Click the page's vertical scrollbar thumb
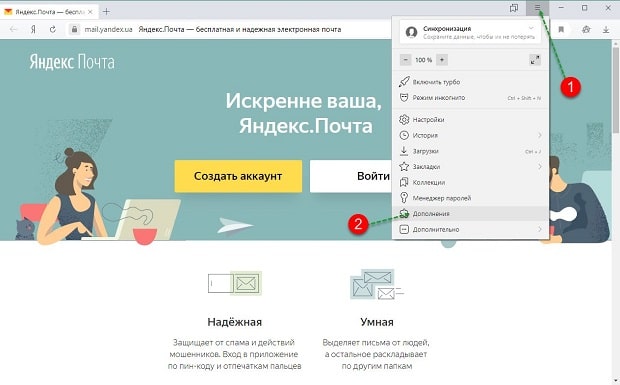The width and height of the screenshot is (620, 385). click(616, 90)
